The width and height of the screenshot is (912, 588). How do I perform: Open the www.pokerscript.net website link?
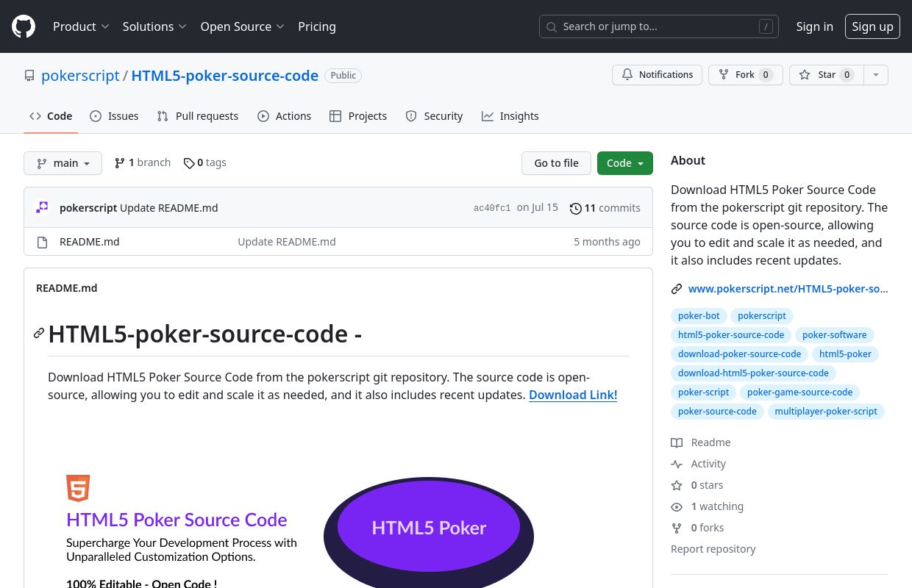pos(788,289)
